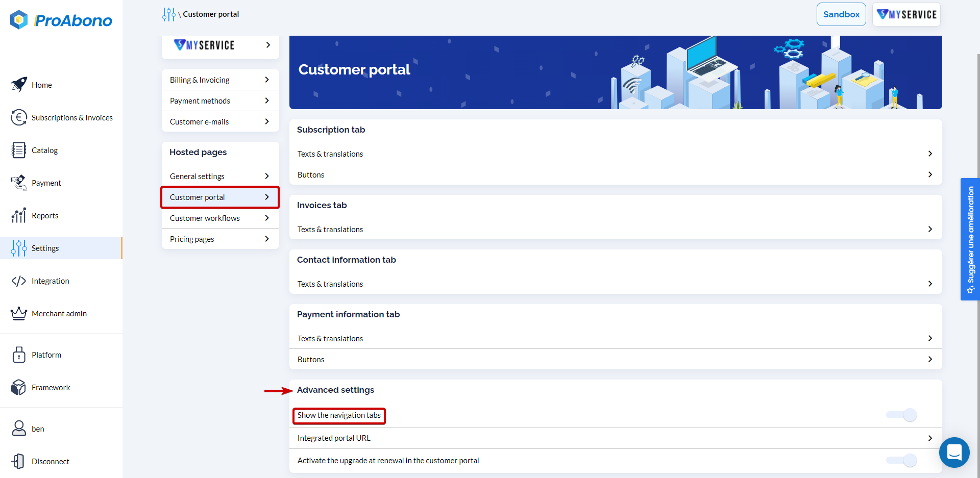Click the ProAbono logo

[61, 20]
